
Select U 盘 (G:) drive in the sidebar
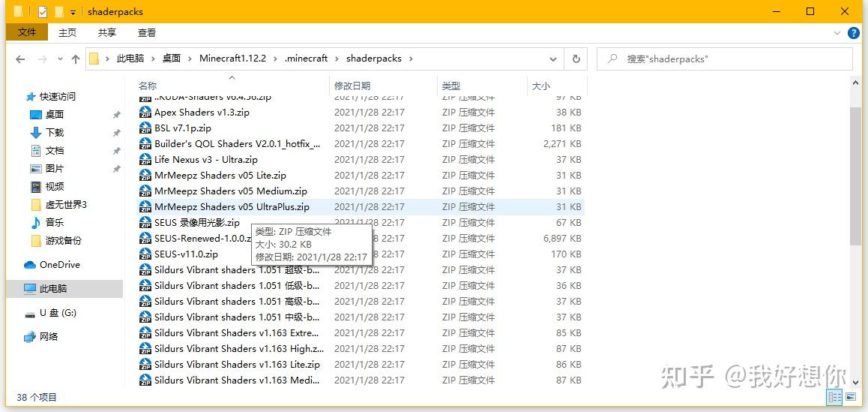58,313
